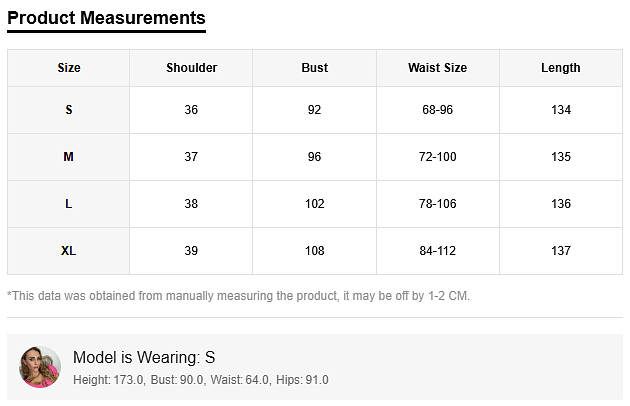Image resolution: width=630 pixels, height=406 pixels.
Task: Select the M size row label
Action: click(69, 157)
